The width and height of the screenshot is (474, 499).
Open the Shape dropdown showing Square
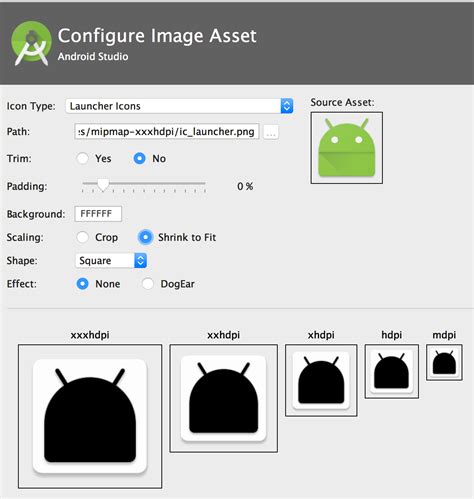pyautogui.click(x=111, y=260)
